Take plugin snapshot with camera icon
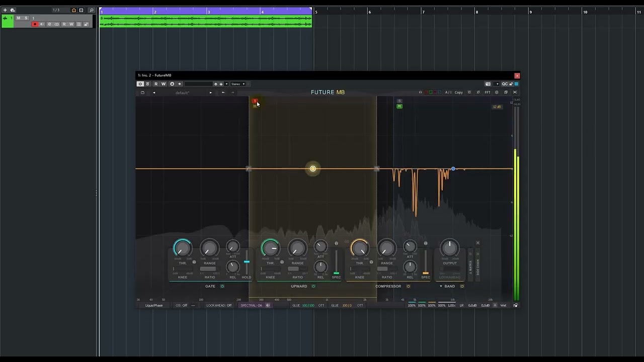644x362 pixels. tap(488, 84)
